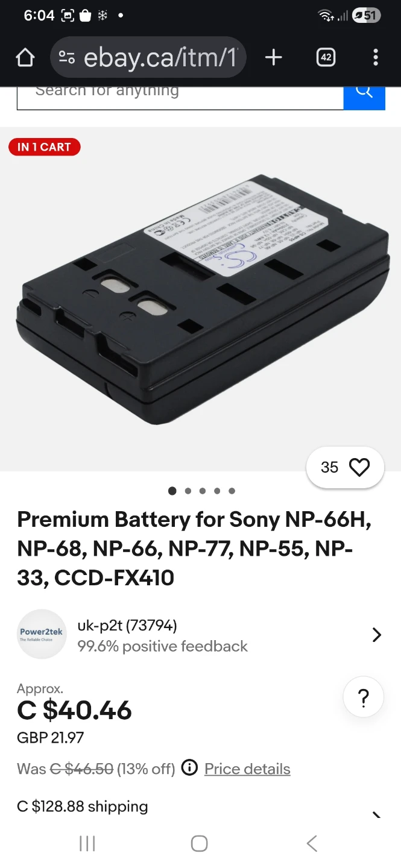The width and height of the screenshot is (401, 868).
Task: Open seller uk-p2t (73794) profile
Action: coord(127,626)
